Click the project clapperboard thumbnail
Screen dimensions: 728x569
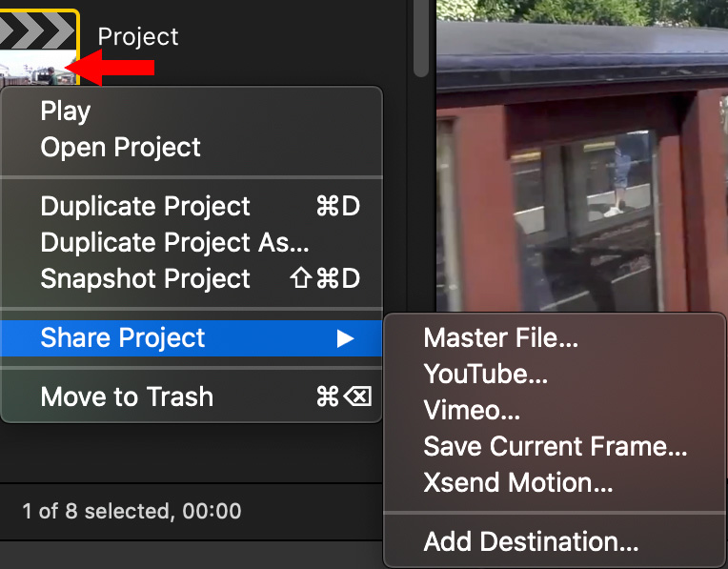point(39,47)
